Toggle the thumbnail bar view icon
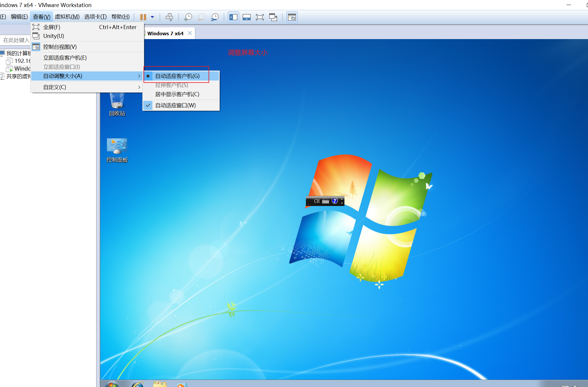 [246, 17]
